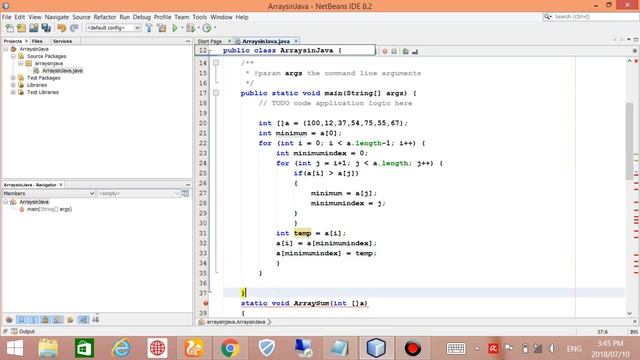Toggle Show Static Members filter in Navigator
Screen dimensions: 640x360
click(x=33, y=320)
